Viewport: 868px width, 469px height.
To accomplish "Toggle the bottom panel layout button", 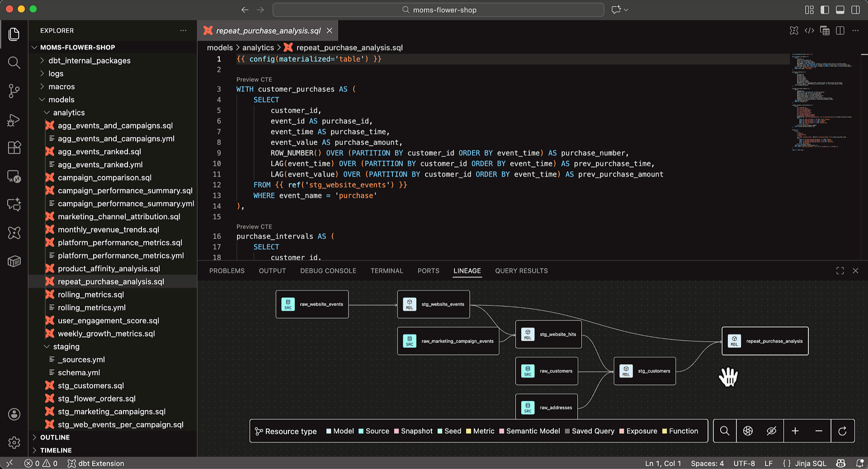I will 840,10.
